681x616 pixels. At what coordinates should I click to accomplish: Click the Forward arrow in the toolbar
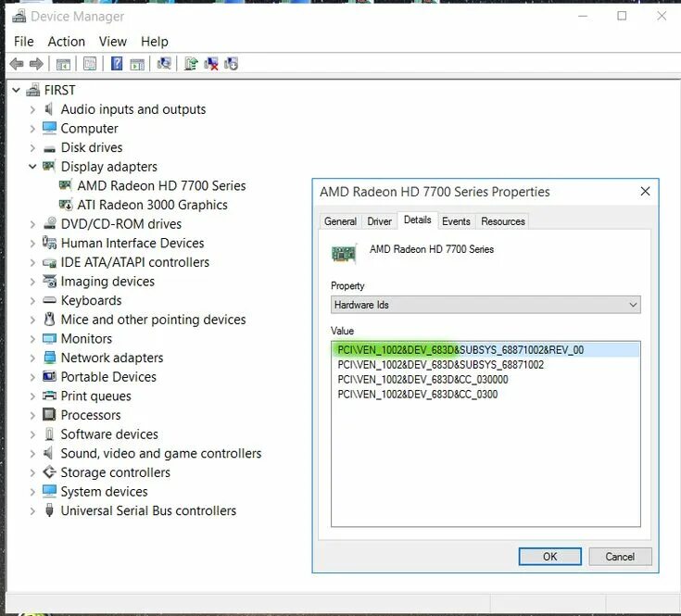(x=36, y=64)
